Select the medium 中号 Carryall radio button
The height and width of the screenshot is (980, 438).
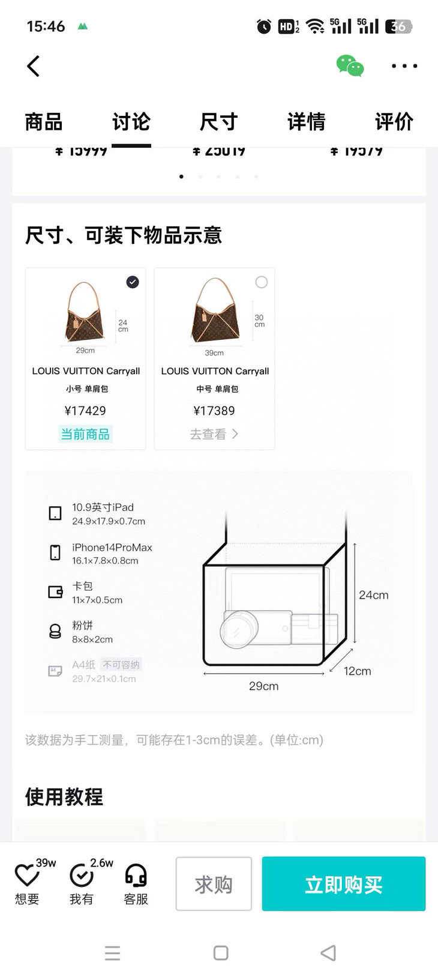(x=262, y=282)
